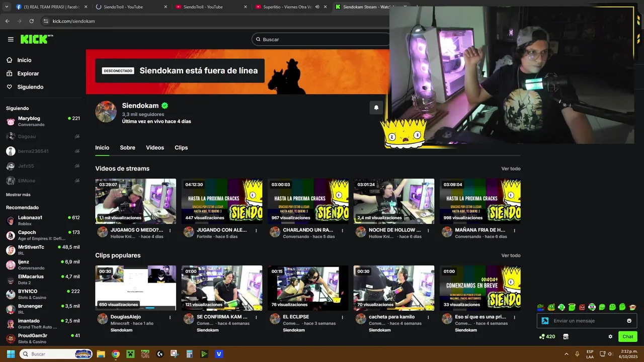Image resolution: width=644 pixels, height=362 pixels.
Task: Play the EL ECLIPSE clip thumbnail
Action: point(308,288)
